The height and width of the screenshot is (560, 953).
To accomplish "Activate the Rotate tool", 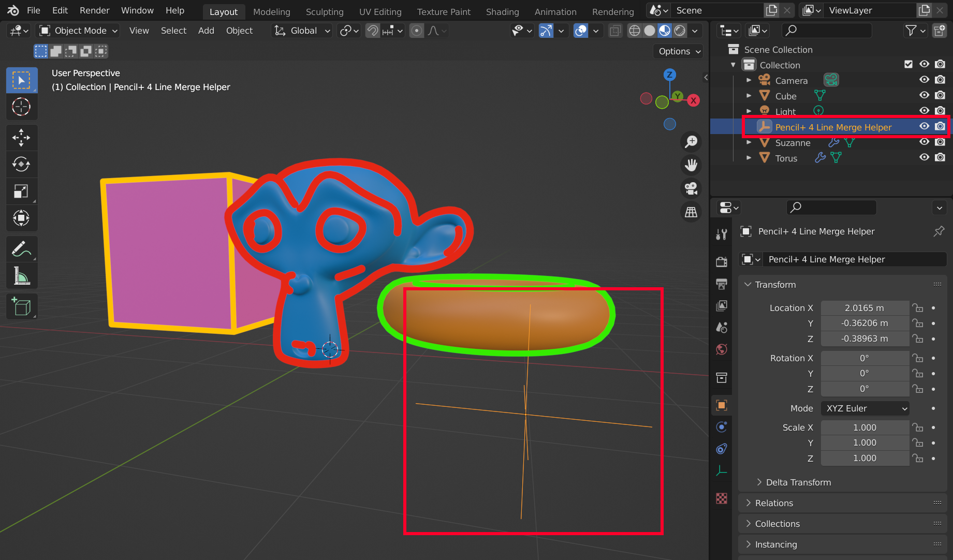I will pos(21,164).
